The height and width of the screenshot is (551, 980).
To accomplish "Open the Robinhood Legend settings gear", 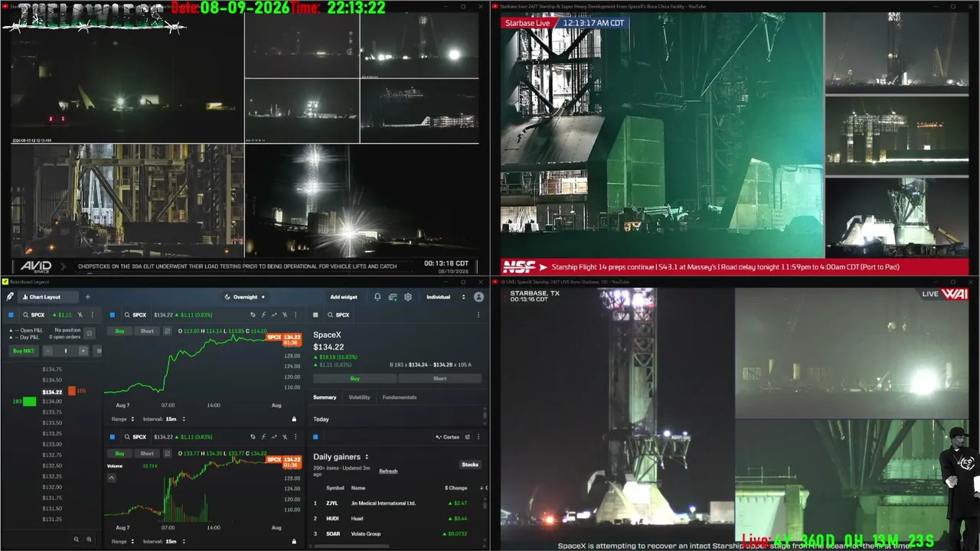I will click(408, 297).
